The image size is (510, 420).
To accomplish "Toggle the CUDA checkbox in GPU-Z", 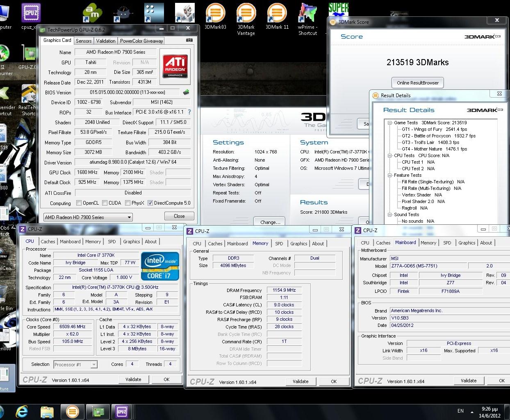I will tap(105, 203).
